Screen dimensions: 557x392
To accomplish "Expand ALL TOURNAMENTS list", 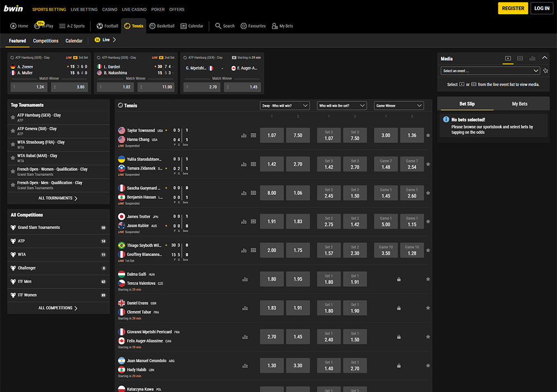I will pyautogui.click(x=58, y=198).
